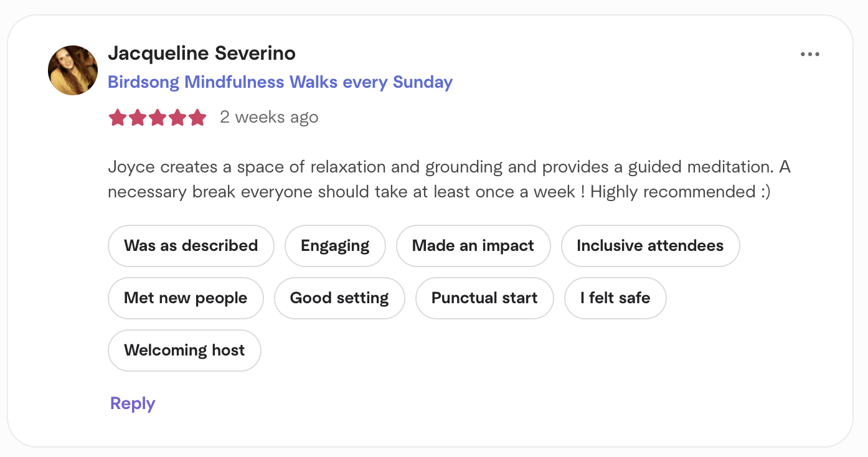Click the "Met new people" tag
This screenshot has width=868, height=457.
186,298
